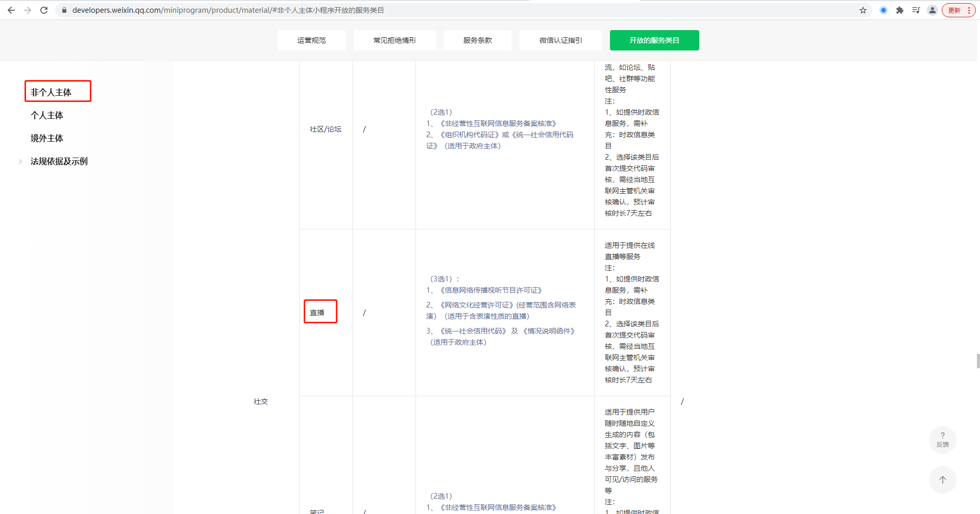The height and width of the screenshot is (514, 980).
Task: Click the page vertical scrollbar thumb
Action: click(x=978, y=361)
